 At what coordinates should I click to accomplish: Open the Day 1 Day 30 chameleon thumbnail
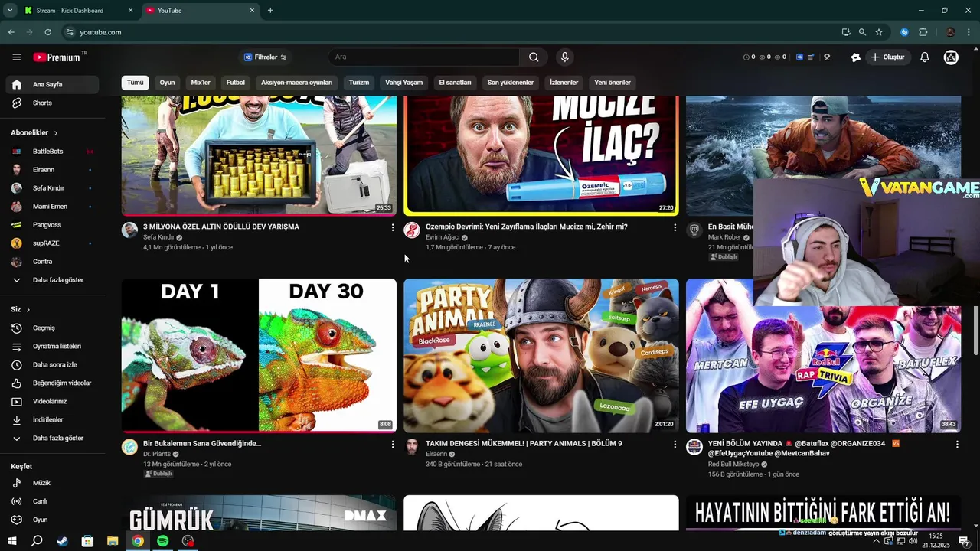(x=259, y=356)
